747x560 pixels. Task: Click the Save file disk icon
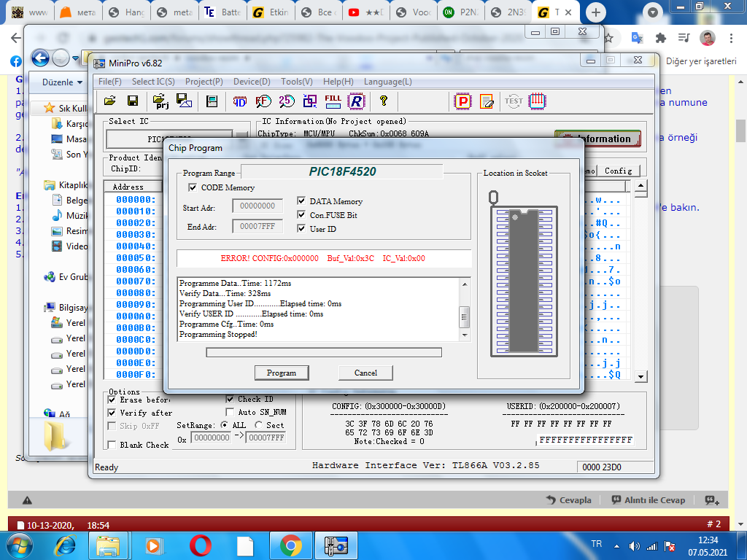click(x=133, y=101)
